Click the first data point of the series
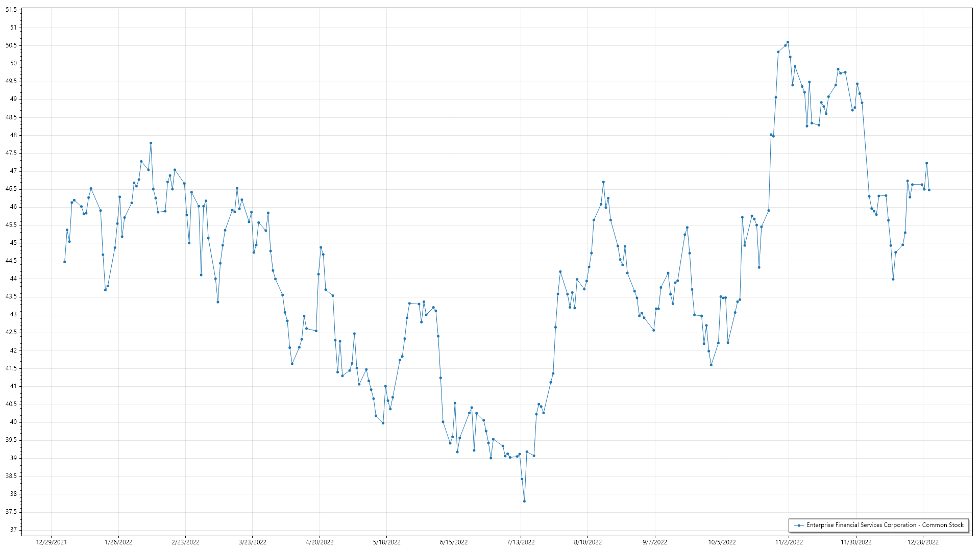This screenshot has height=551, width=980. (x=64, y=262)
